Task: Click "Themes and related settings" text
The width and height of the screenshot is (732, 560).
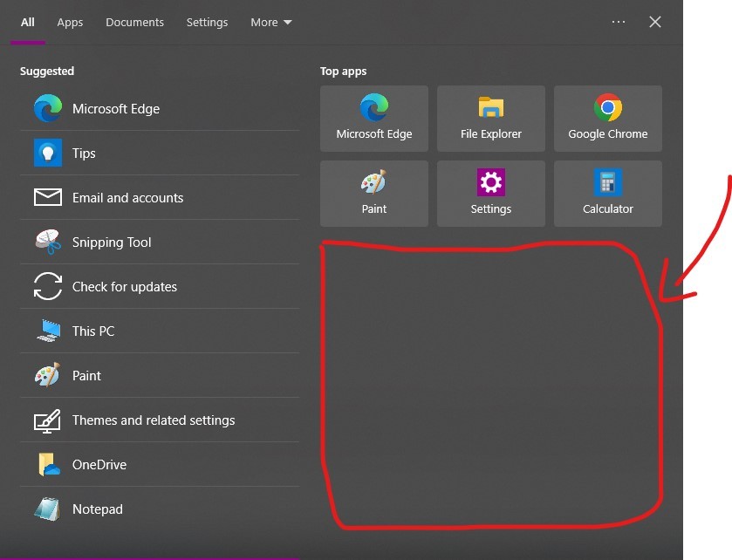Action: click(154, 420)
